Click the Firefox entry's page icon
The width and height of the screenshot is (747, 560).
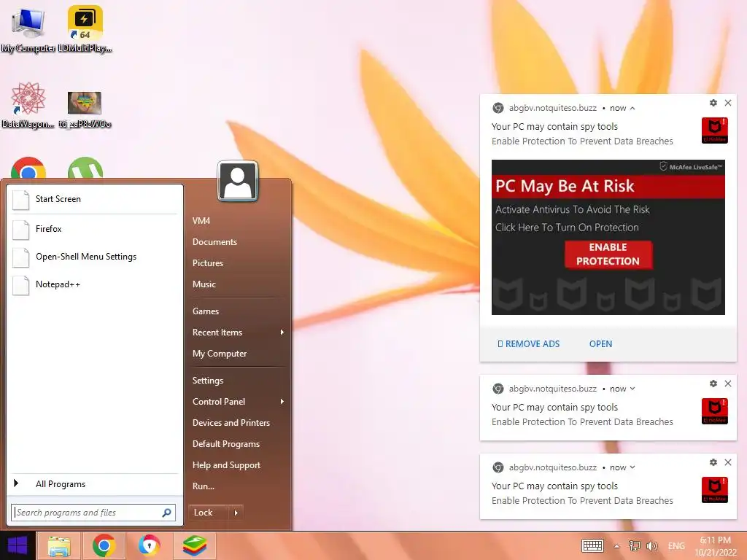21,230
